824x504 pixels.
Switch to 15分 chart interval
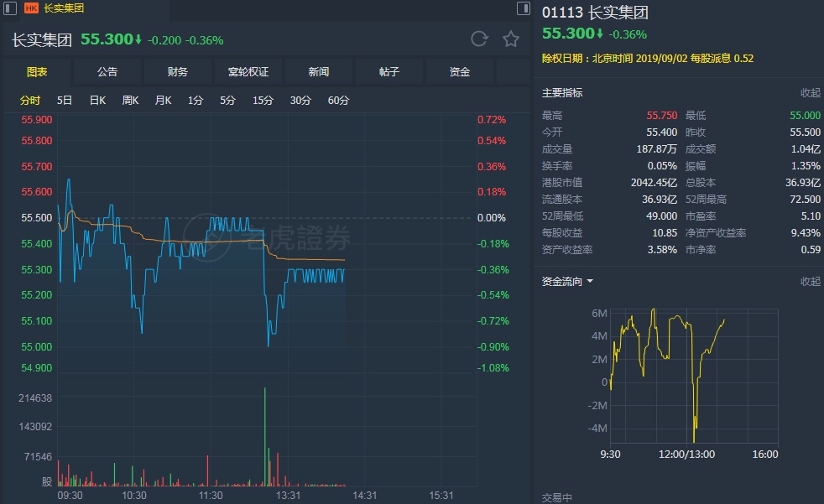coord(263,101)
